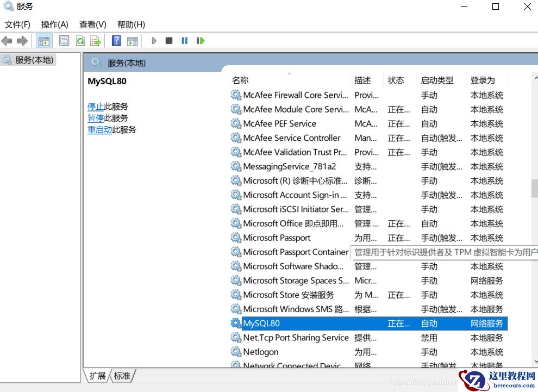Click the Forward arrow toolbar icon
Screen dimensions: 538x392
tap(22, 41)
